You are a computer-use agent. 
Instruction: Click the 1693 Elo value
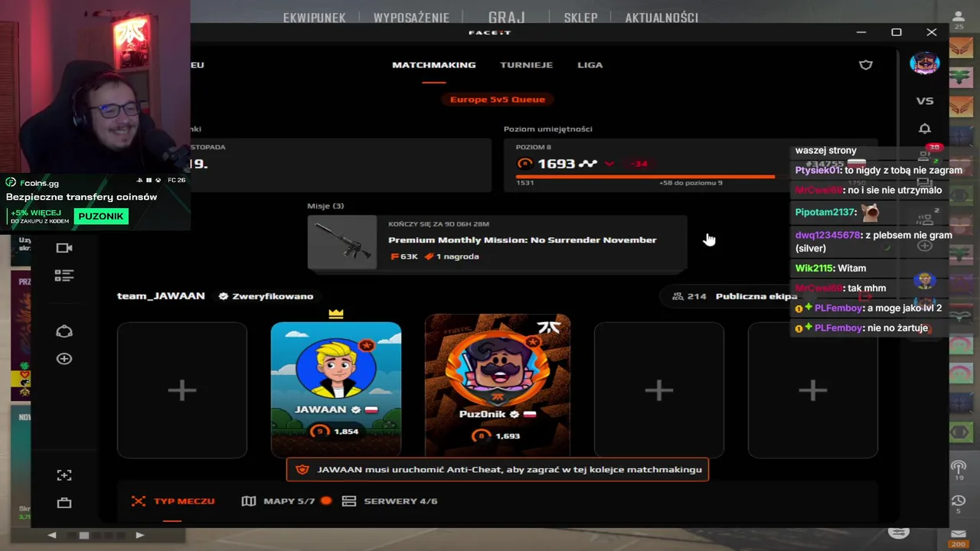[556, 164]
